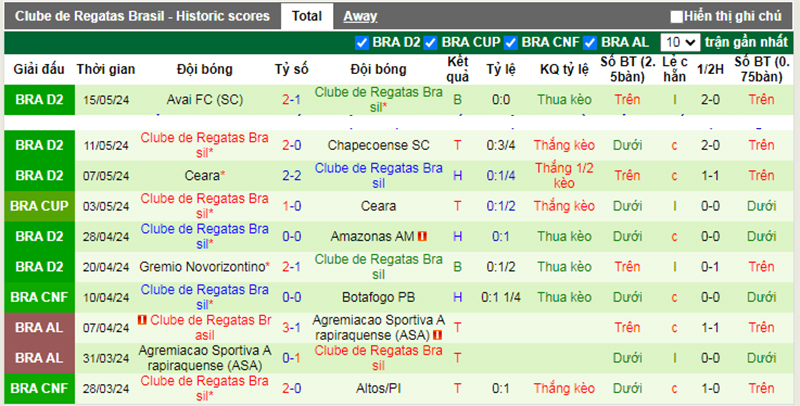The height and width of the screenshot is (406, 800).
Task: Open the recent matches count dropdown
Action: [680, 43]
